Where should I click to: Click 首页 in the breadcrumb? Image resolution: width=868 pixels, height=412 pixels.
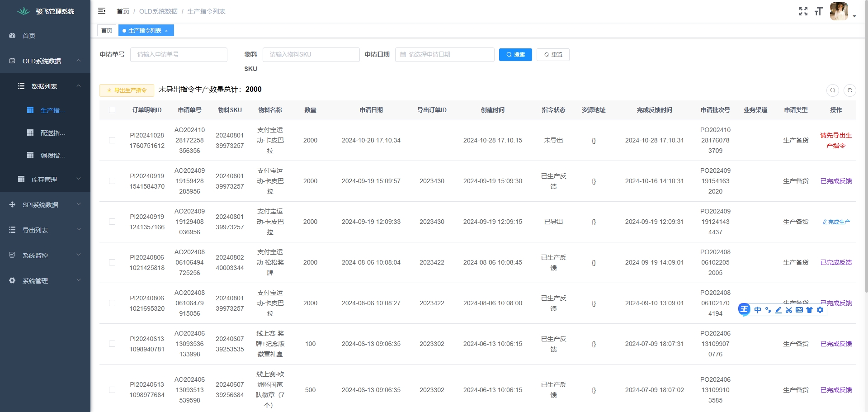[123, 11]
